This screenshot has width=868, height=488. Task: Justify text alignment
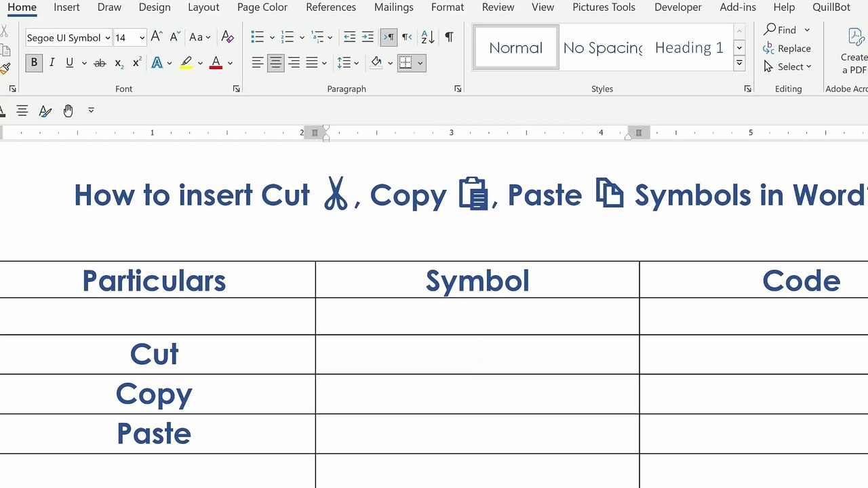click(312, 63)
